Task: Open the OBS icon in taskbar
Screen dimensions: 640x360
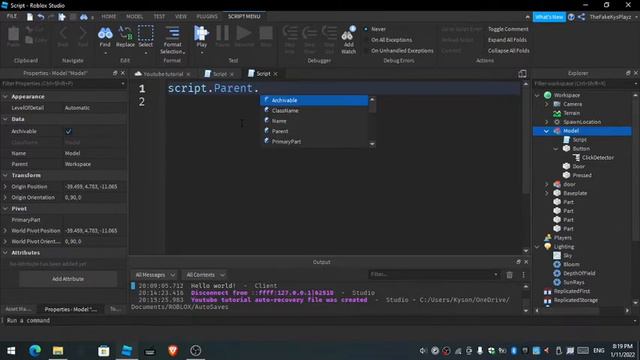Action: point(196,351)
